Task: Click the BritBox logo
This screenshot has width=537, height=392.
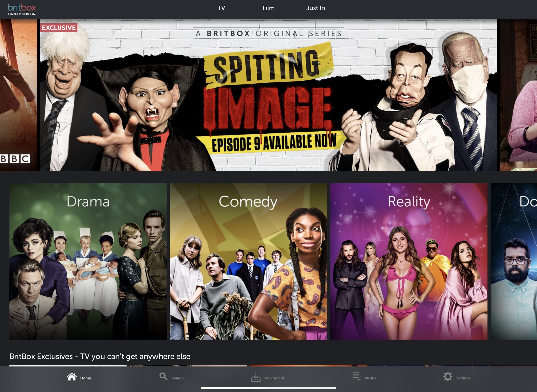Action: coord(22,9)
